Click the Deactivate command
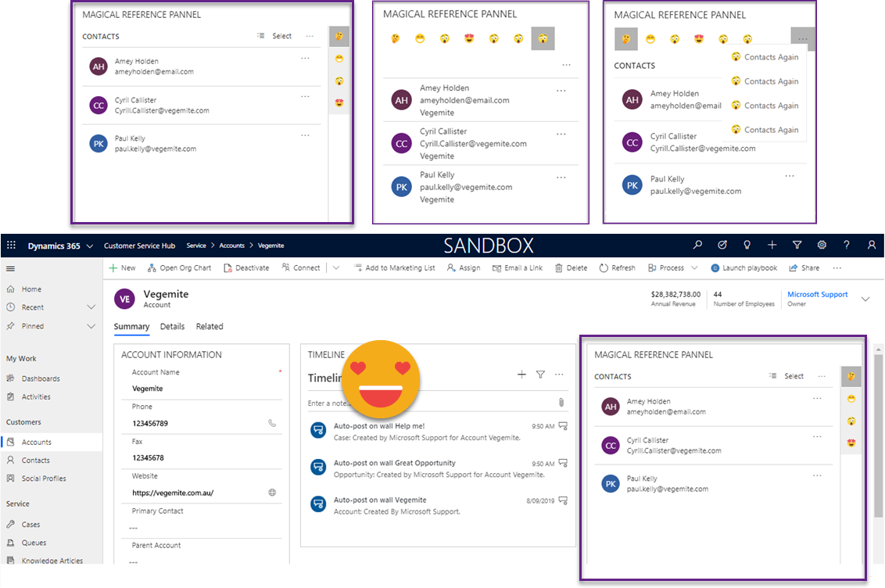Image resolution: width=885 pixels, height=588 pixels. 246,268
